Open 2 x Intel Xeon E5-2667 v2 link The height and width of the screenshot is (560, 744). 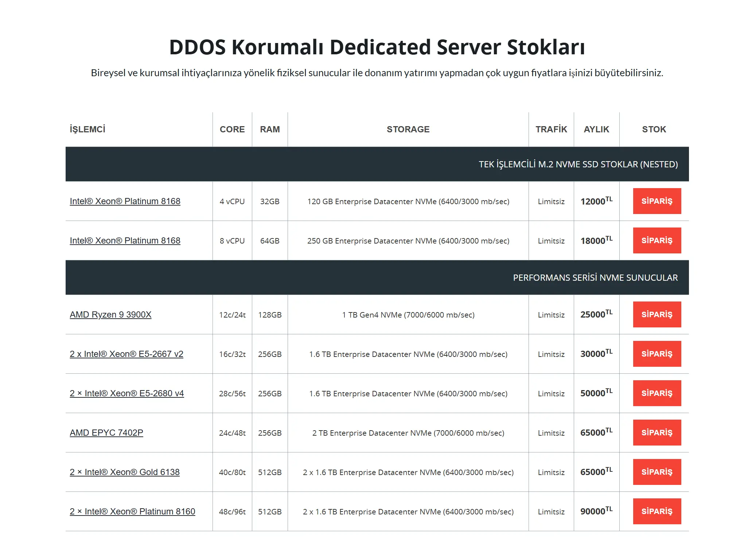(126, 354)
